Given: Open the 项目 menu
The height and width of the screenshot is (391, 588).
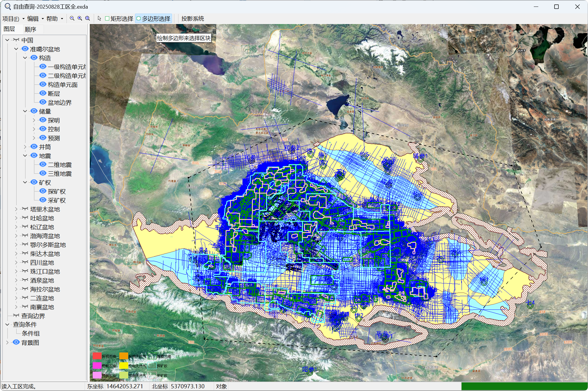Looking at the screenshot, I should tap(11, 19).
